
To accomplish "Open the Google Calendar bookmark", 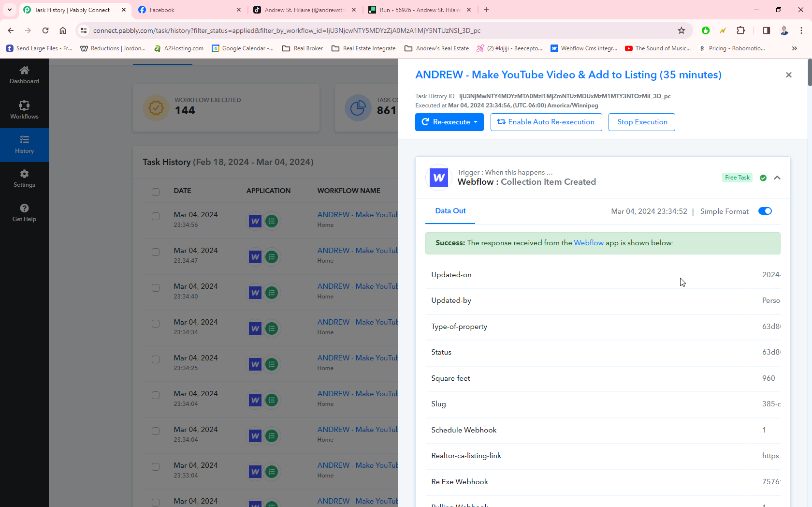I will pos(243,48).
